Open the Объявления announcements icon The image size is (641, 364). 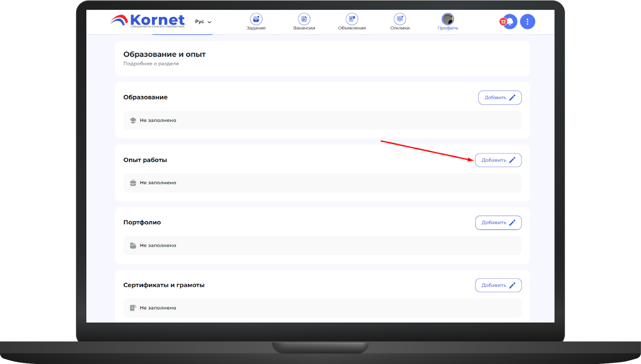(352, 19)
